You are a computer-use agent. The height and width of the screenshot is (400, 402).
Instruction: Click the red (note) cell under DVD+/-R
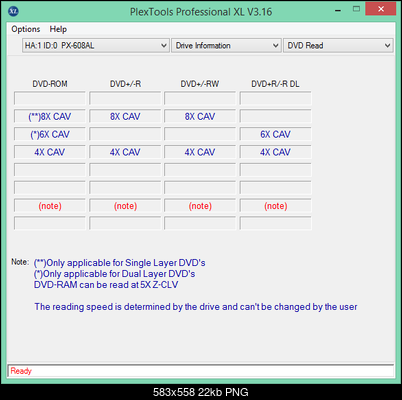click(125, 206)
